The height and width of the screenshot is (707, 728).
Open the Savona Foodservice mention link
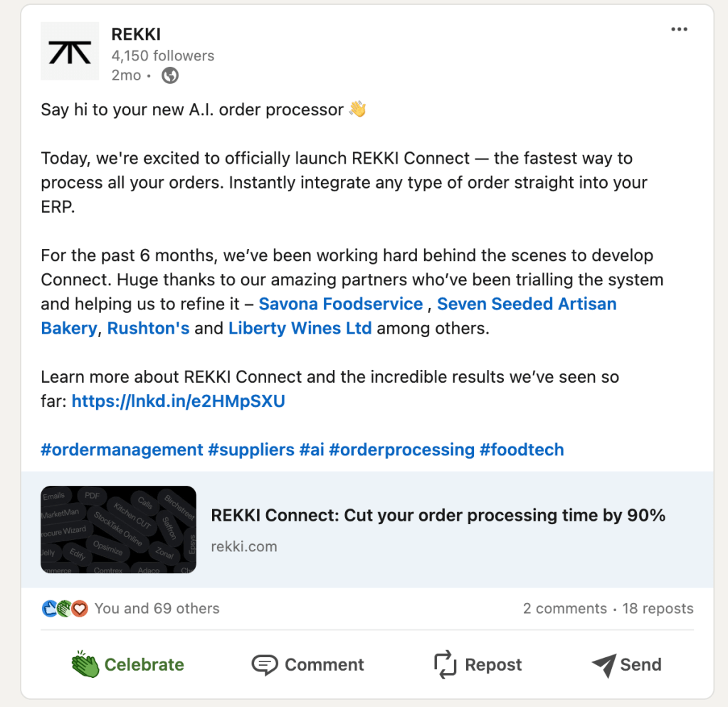[340, 304]
